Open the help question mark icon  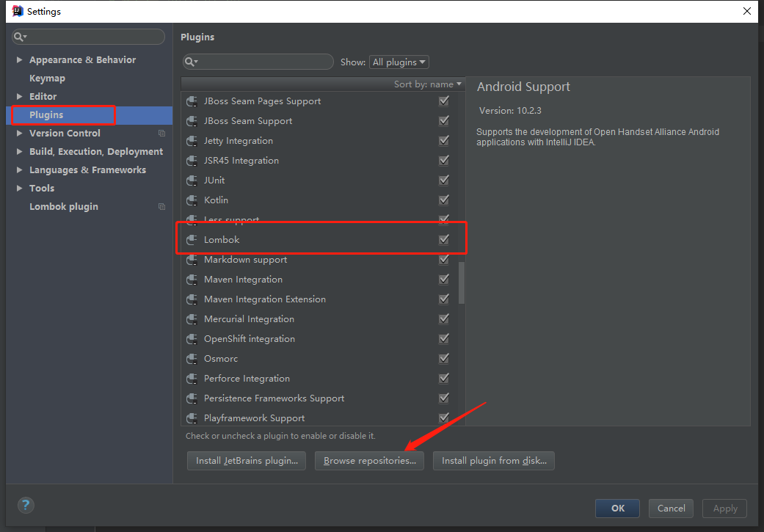(x=26, y=505)
